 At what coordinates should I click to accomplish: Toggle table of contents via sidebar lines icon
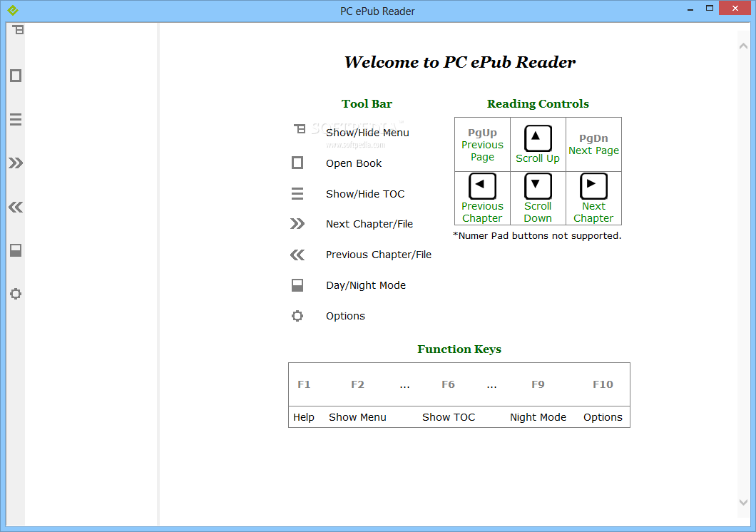pyautogui.click(x=16, y=120)
